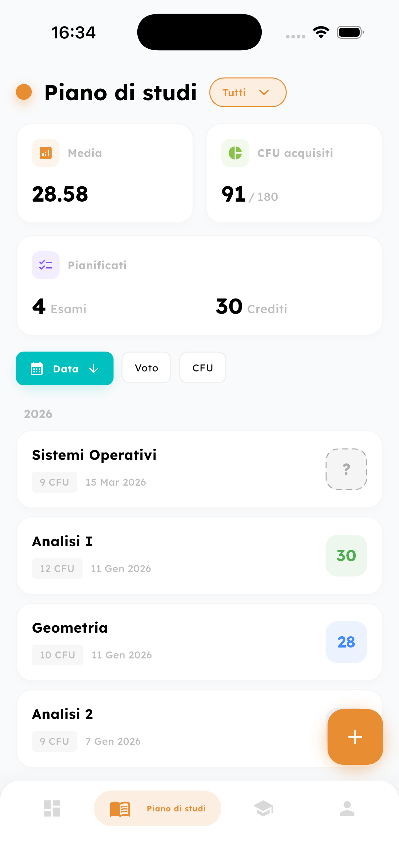Open the Analisi I exam entry
The image size is (399, 868).
point(168,555)
